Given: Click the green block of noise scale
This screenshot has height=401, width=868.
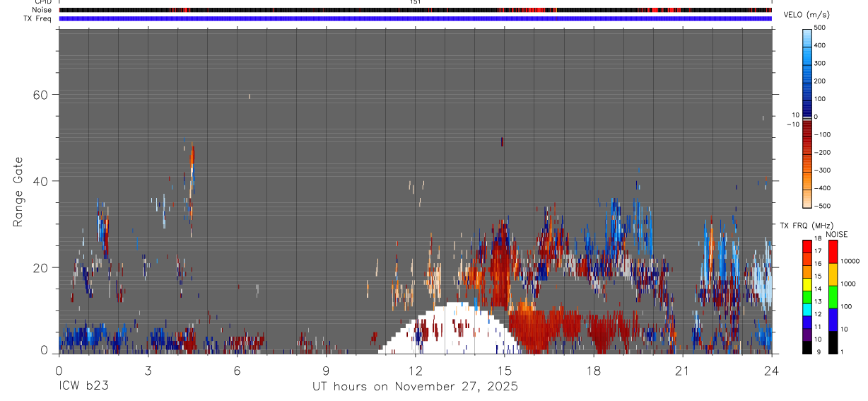Looking at the screenshot, I should [833, 296].
